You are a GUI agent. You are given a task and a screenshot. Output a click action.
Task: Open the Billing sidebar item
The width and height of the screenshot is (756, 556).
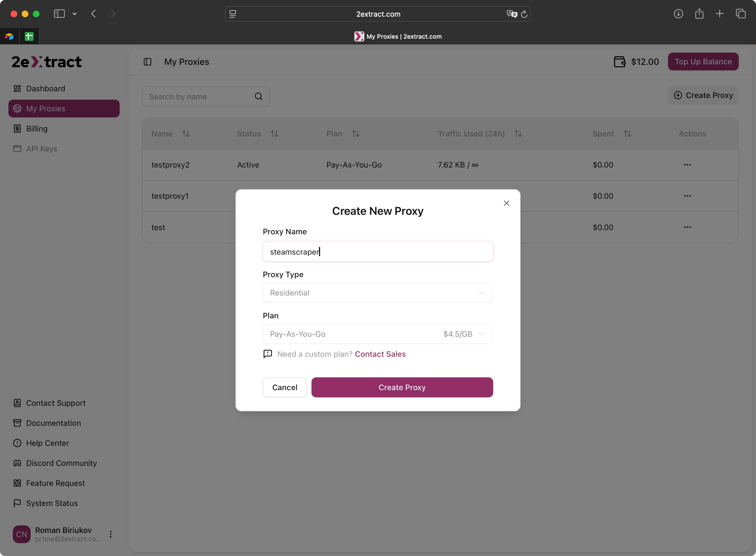37,129
